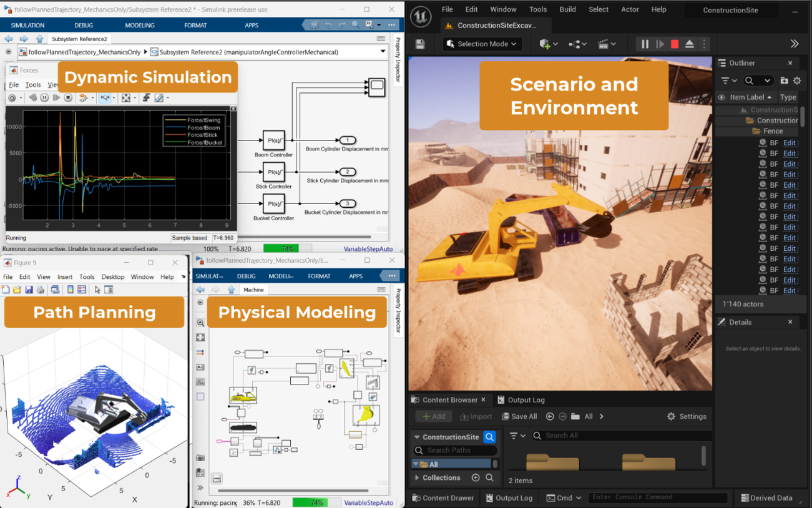Open the MODELING tab in top Simulink window

pyautogui.click(x=140, y=25)
